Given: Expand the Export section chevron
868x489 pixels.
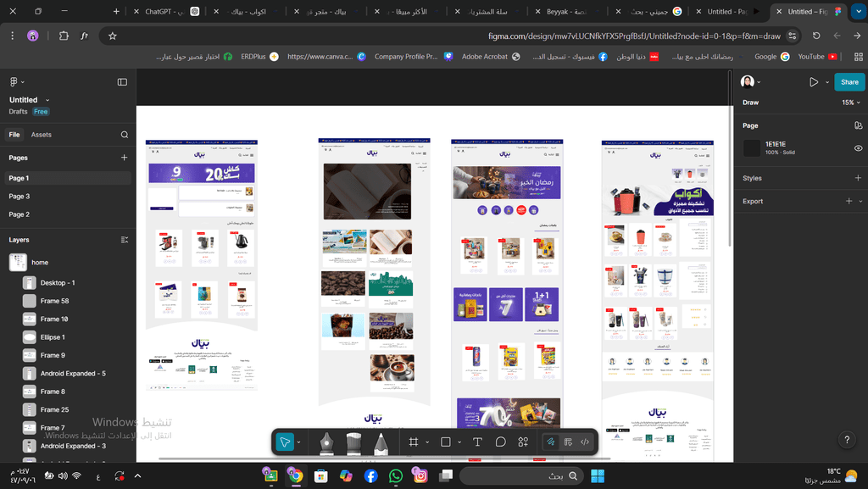Looking at the screenshot, I should click(860, 202).
